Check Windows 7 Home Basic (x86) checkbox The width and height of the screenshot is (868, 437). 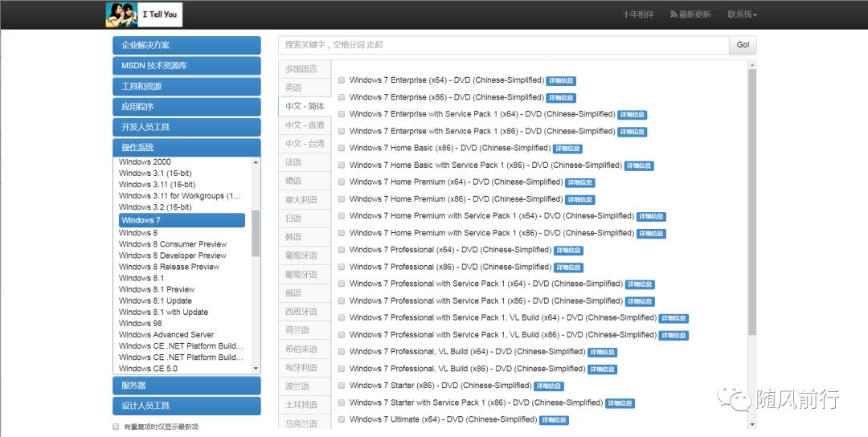pos(342,149)
